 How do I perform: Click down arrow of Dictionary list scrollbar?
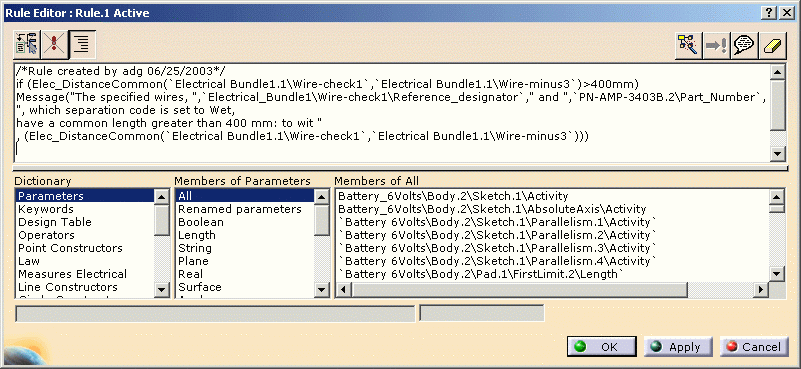click(162, 290)
